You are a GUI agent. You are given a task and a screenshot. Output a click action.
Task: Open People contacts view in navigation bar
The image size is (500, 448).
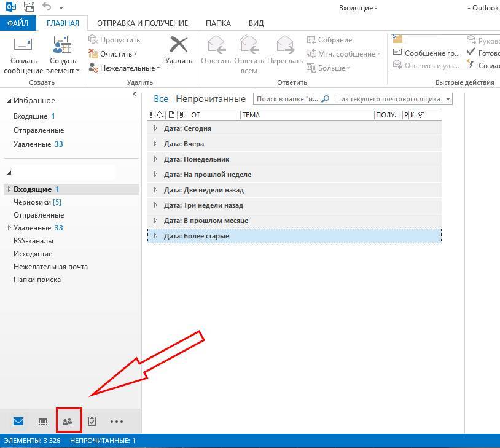[68, 422]
